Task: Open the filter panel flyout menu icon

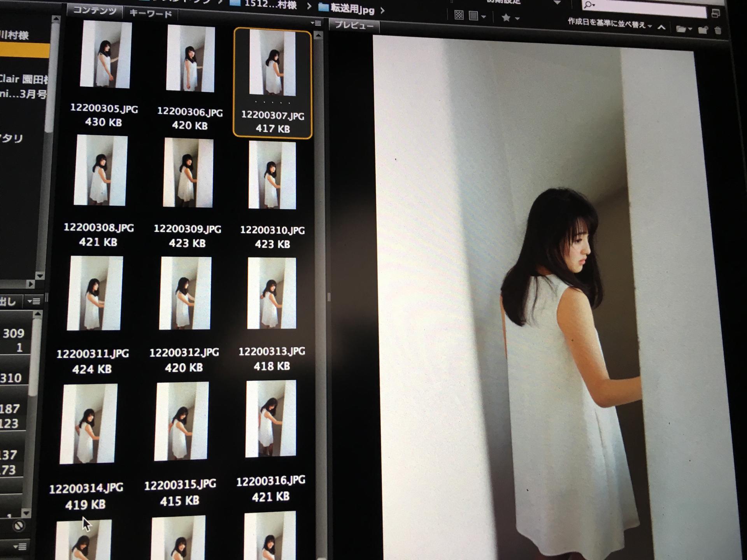Action: (x=34, y=301)
